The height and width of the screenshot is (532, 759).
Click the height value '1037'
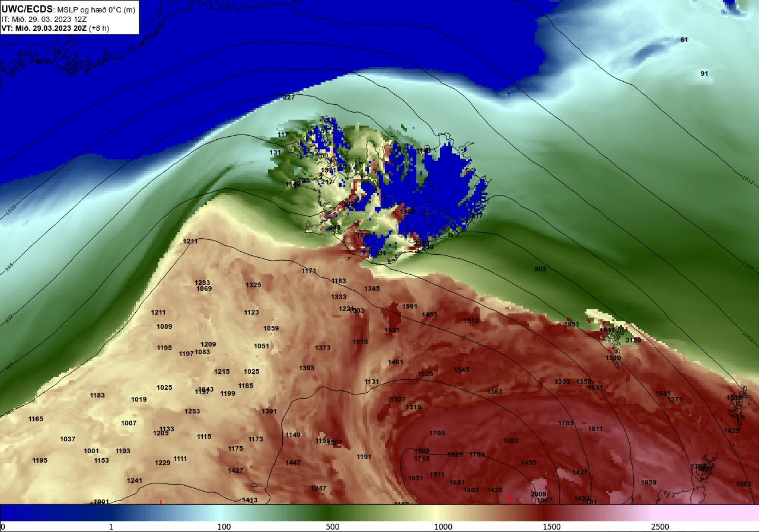click(x=68, y=439)
